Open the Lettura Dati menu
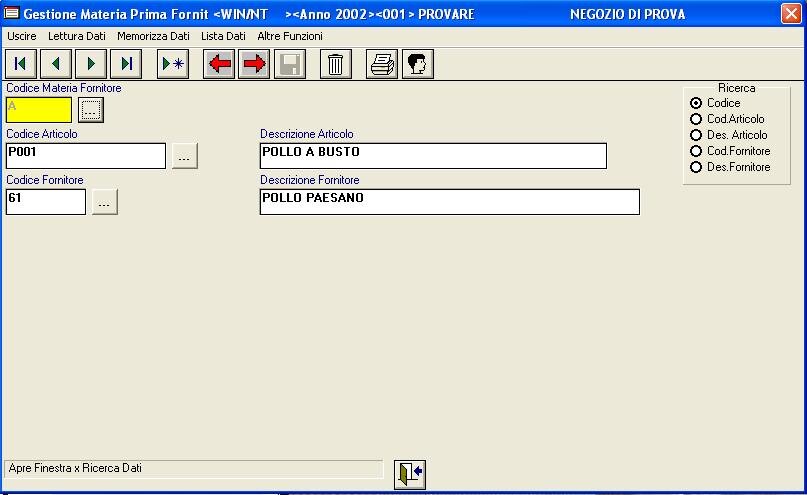 76,36
